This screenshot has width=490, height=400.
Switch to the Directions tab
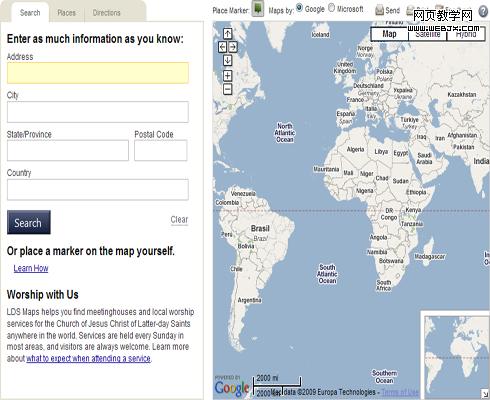click(106, 13)
